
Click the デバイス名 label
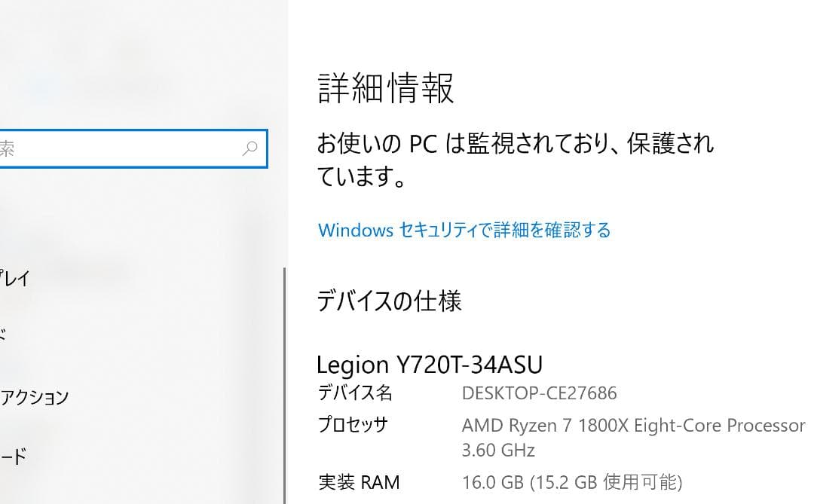(350, 393)
